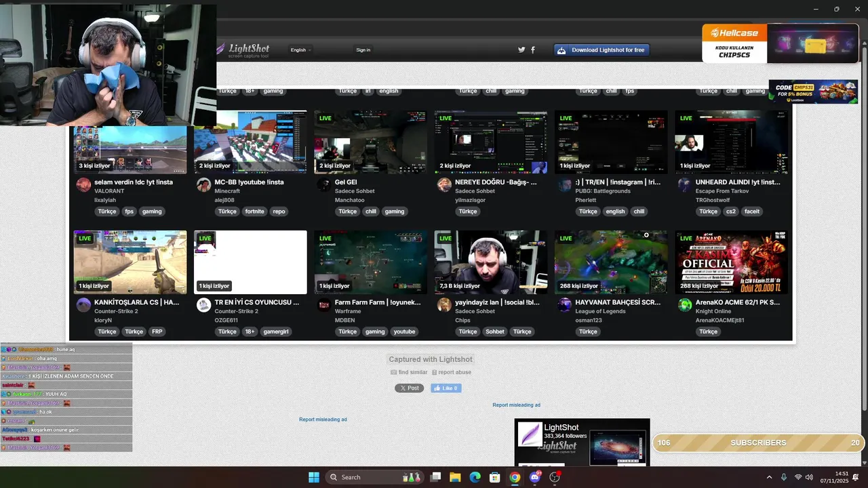
Task: Click the Escape From Tarkov game name
Action: coord(722,191)
